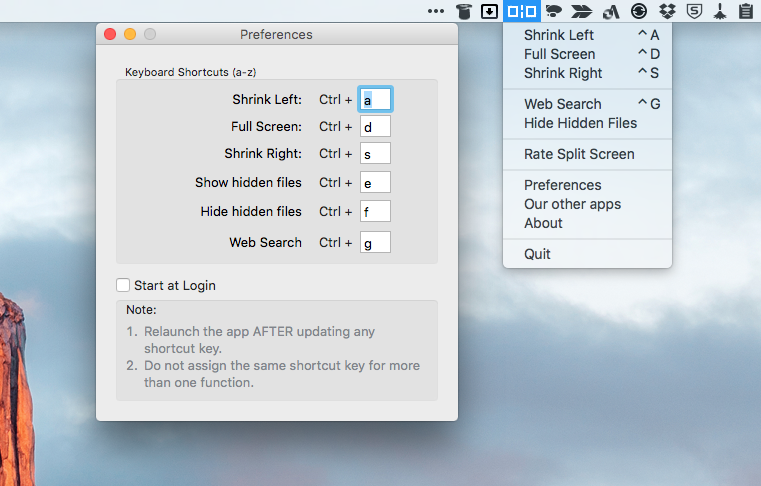Choose Shrink Right from the dropdown menu
This screenshot has height=486, width=761.
(587, 73)
